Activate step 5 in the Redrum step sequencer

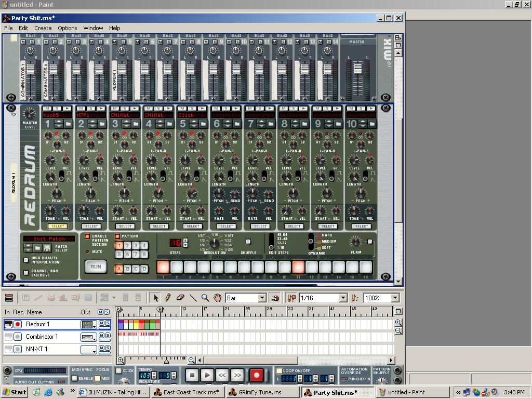[217, 267]
